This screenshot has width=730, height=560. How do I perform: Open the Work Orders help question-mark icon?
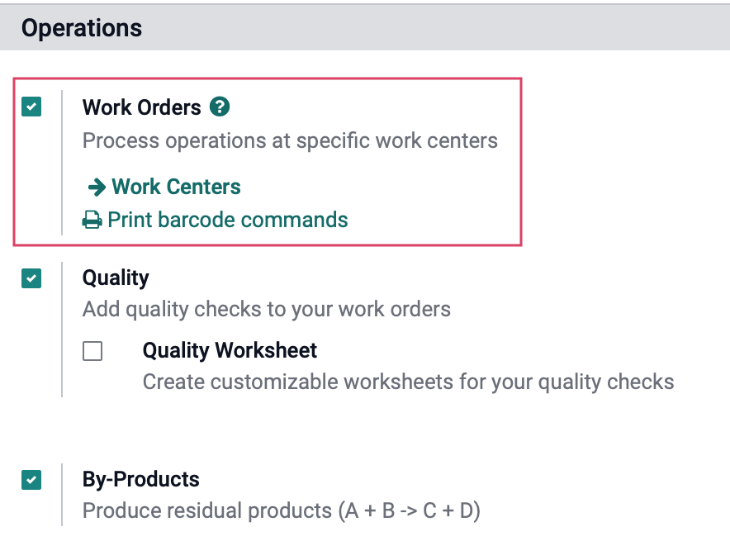(220, 107)
